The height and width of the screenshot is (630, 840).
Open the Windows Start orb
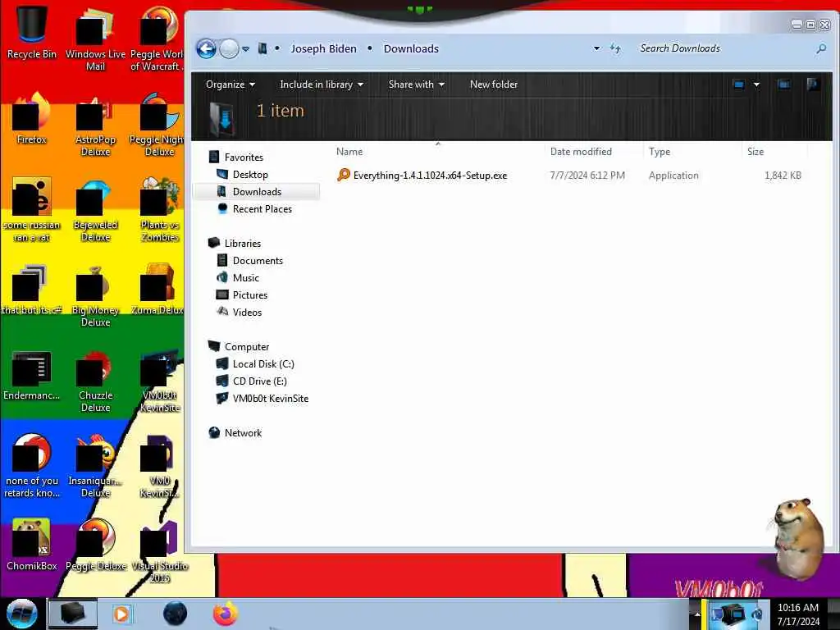22,614
